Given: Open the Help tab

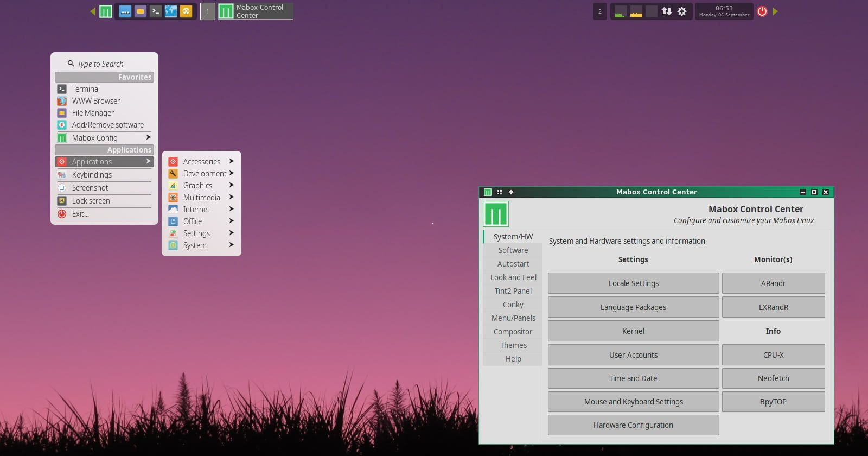Looking at the screenshot, I should coord(513,359).
